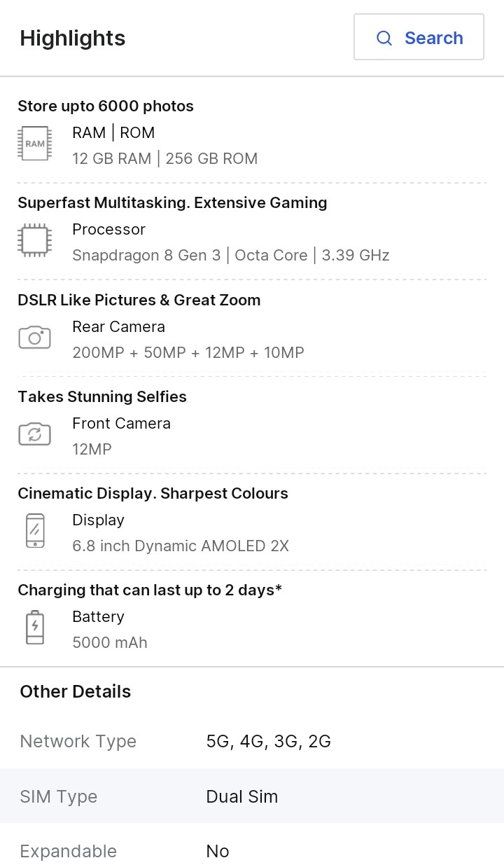
Task: Click the Battery charging icon
Action: click(35, 628)
